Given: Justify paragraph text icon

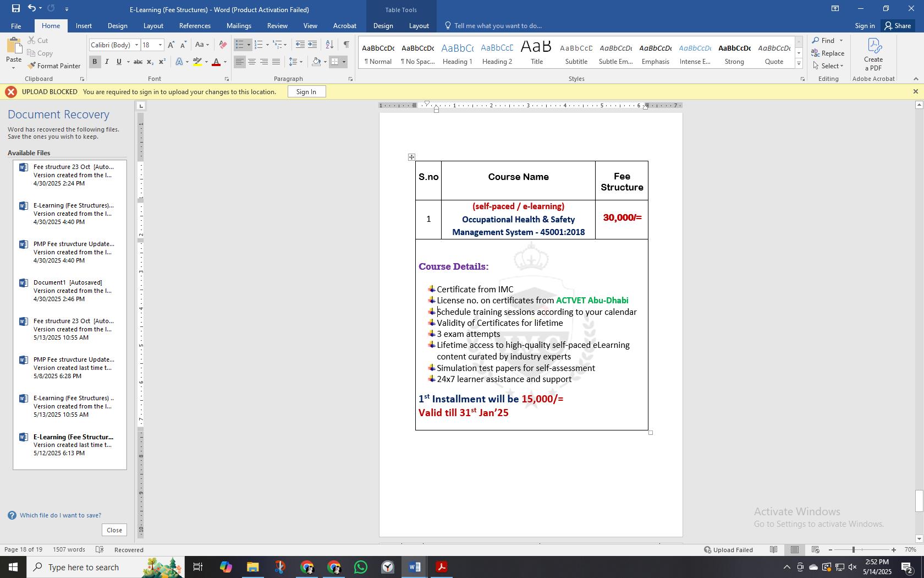Looking at the screenshot, I should (x=276, y=62).
